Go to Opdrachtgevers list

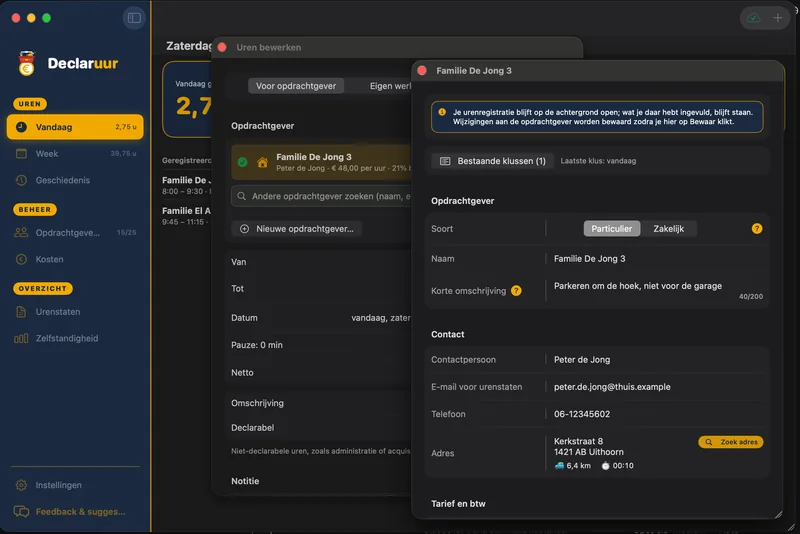pyautogui.click(x=75, y=233)
